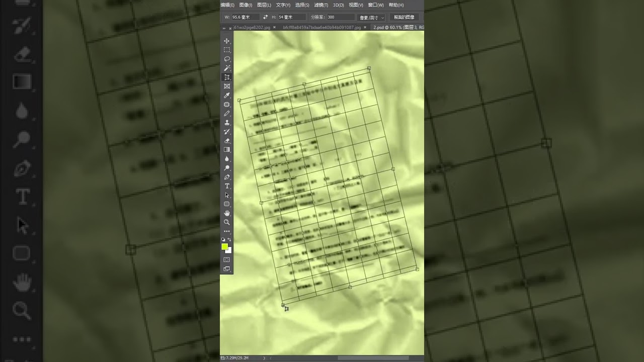This screenshot has width=644, height=362.
Task: Open the green foreground color picker
Action: [224, 246]
